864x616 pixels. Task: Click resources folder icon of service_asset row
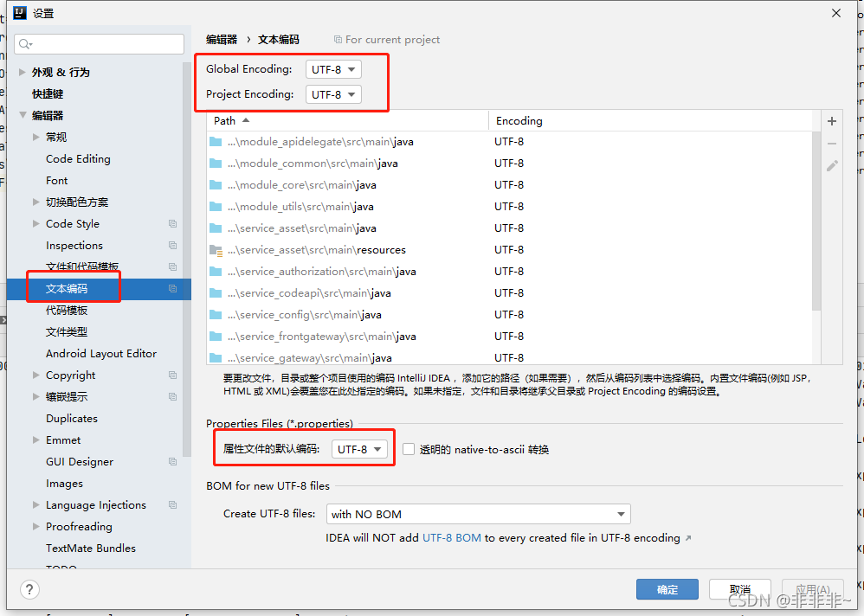[216, 251]
